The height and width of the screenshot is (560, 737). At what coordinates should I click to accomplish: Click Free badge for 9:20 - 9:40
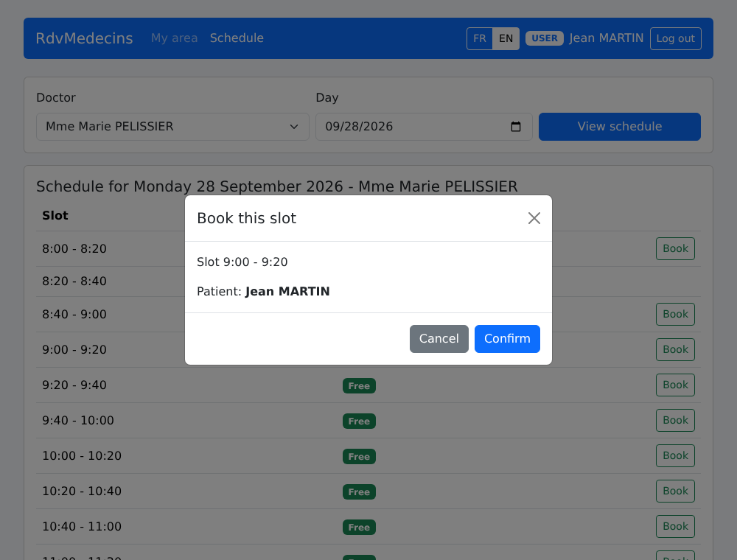359,385
